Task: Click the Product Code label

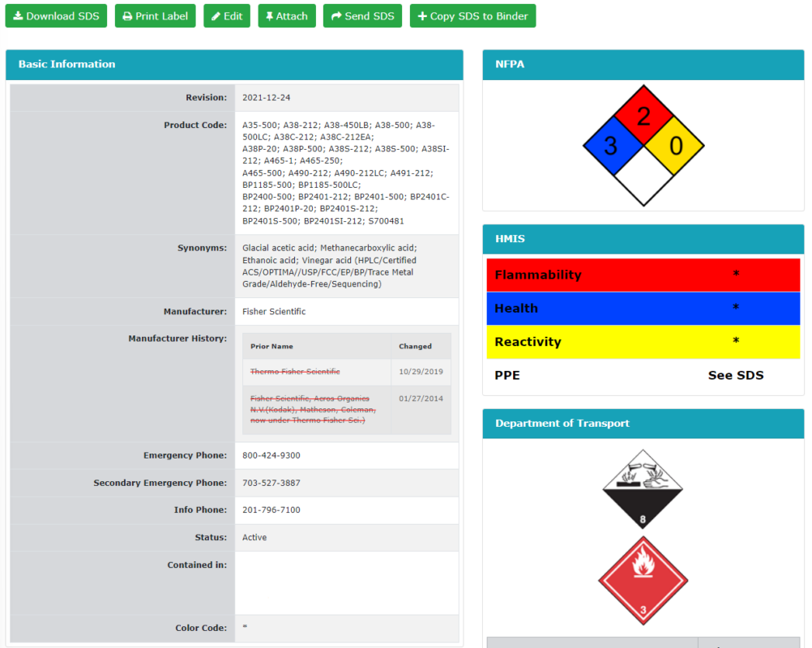Action: click(195, 125)
